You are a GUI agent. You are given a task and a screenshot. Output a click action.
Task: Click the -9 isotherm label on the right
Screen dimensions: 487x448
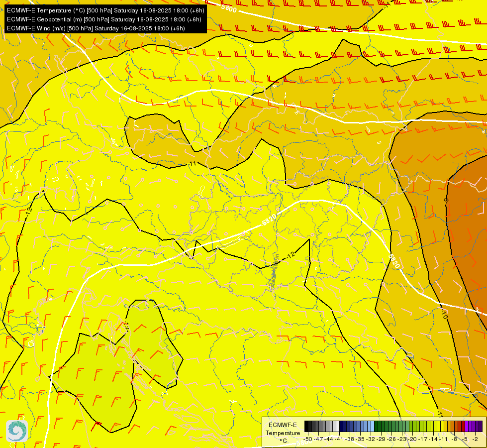[x=446, y=200]
